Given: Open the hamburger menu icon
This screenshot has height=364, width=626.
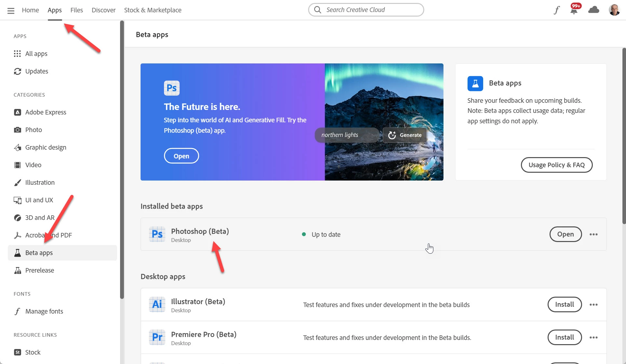Looking at the screenshot, I should [x=11, y=10].
